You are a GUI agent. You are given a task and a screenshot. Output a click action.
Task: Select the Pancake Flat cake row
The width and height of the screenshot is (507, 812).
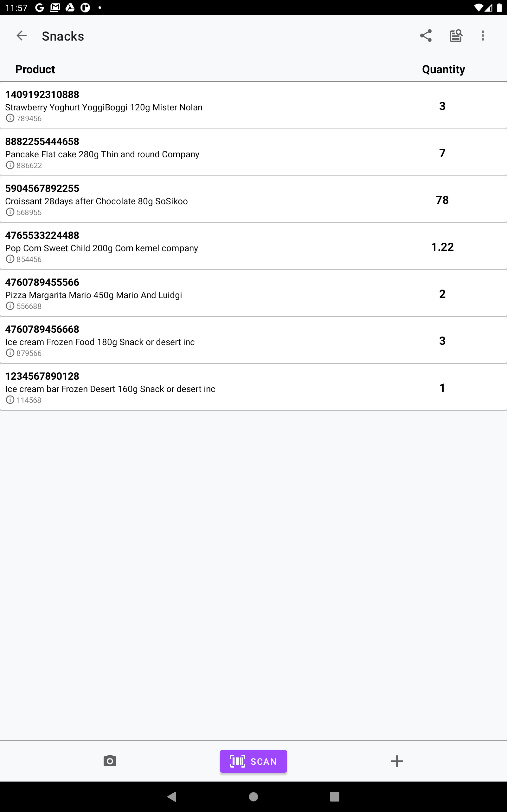point(102,154)
